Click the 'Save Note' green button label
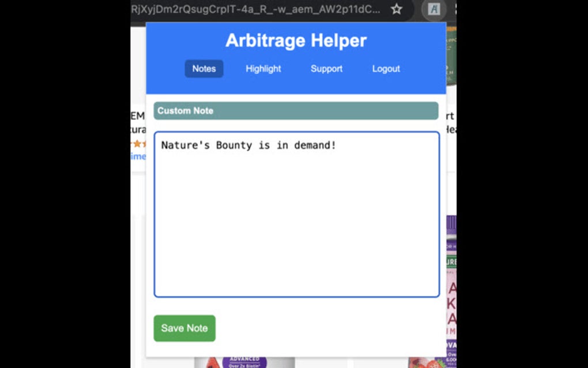588x368 pixels. 184,328
